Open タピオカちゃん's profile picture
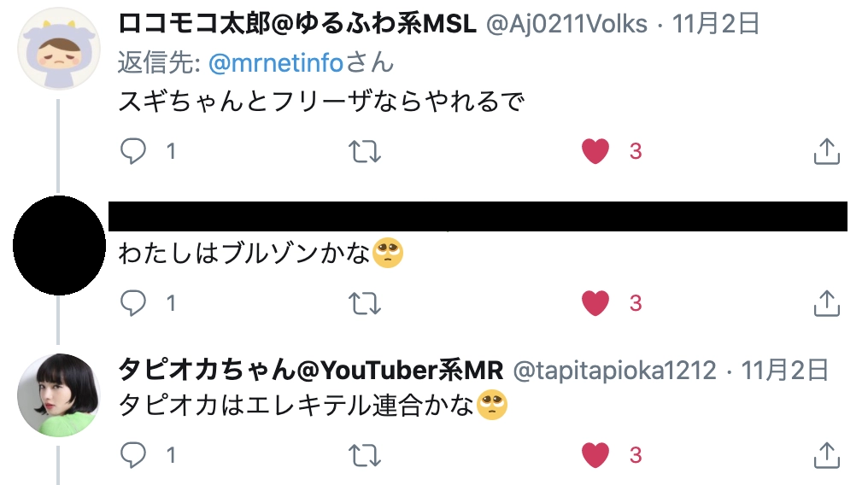The width and height of the screenshot is (868, 485). coord(59,394)
